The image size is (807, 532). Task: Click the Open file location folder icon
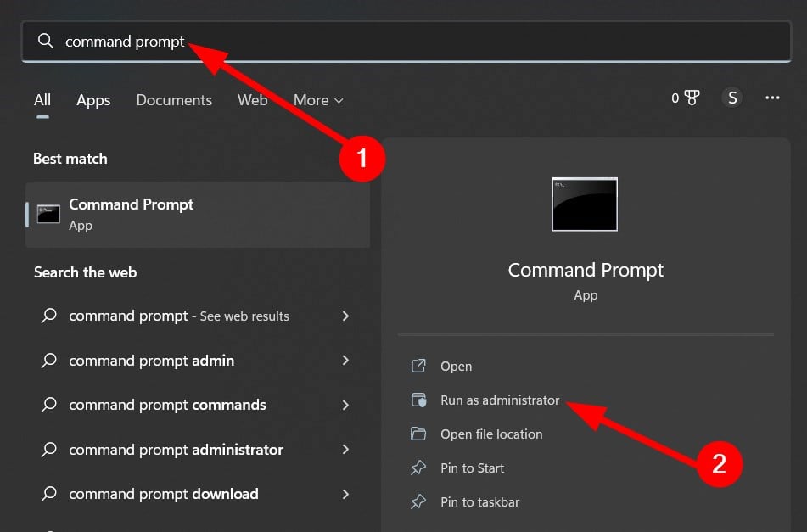[418, 434]
